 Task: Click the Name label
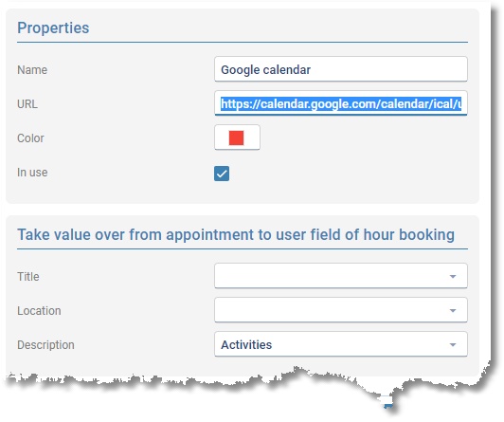click(x=32, y=70)
